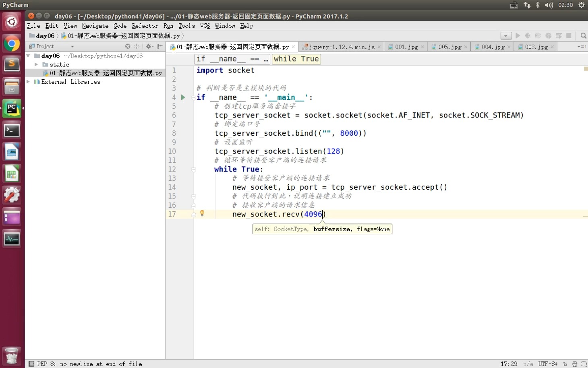Image resolution: width=588 pixels, height=368 pixels.
Task: Click the Run toolbar button
Action: point(518,36)
